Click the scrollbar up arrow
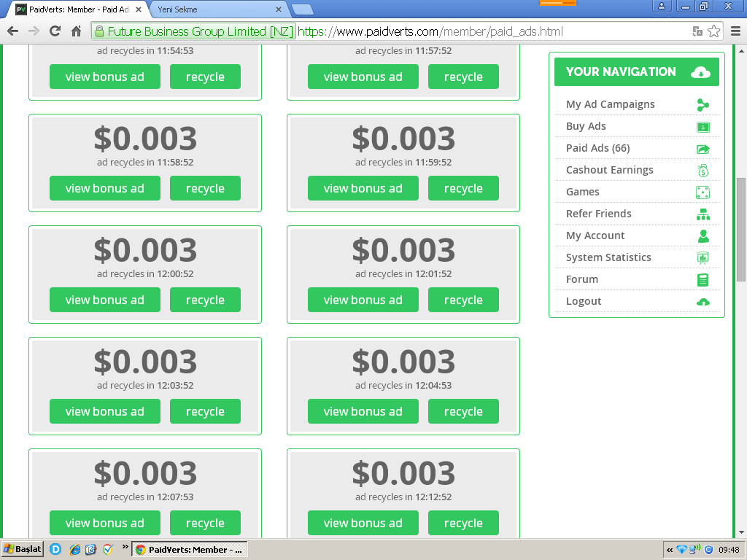The image size is (747, 560). [x=741, y=50]
